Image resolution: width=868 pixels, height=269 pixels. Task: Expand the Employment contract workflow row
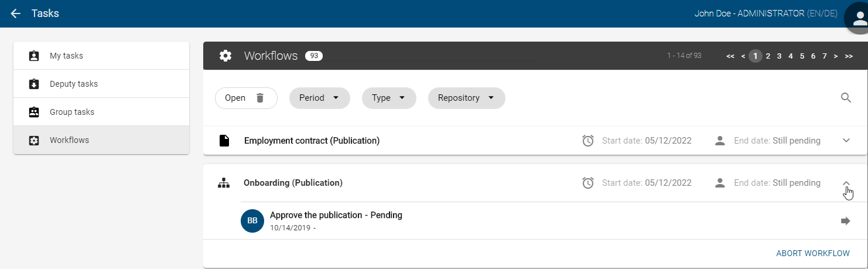pyautogui.click(x=846, y=141)
